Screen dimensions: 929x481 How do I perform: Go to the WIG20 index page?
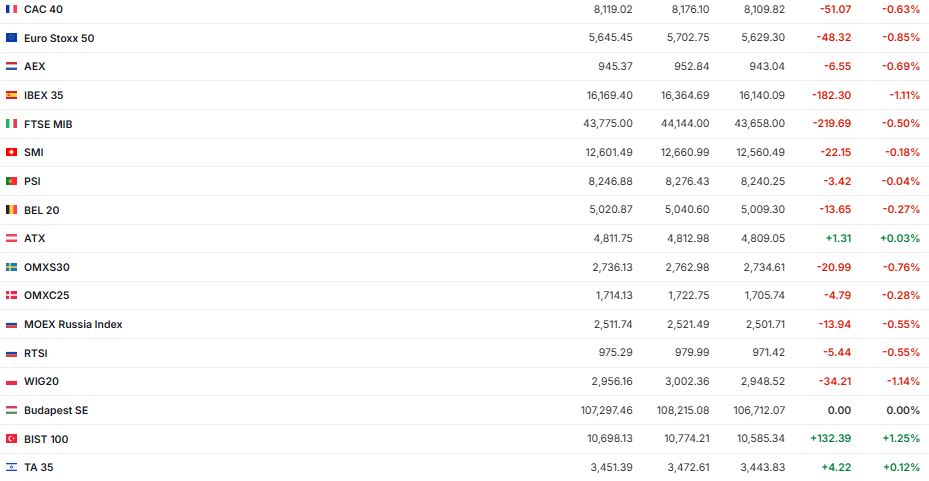(x=42, y=382)
